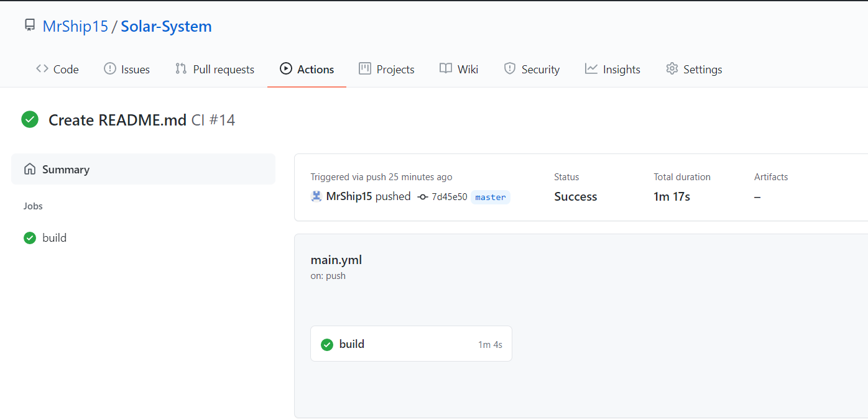This screenshot has height=420, width=868.
Task: Click the Code angle-brackets icon
Action: tap(42, 68)
